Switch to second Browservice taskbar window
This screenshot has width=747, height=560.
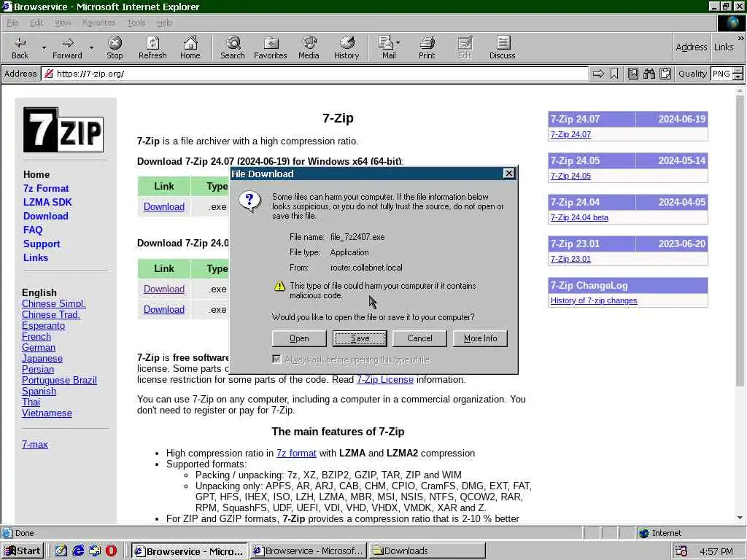309,551
